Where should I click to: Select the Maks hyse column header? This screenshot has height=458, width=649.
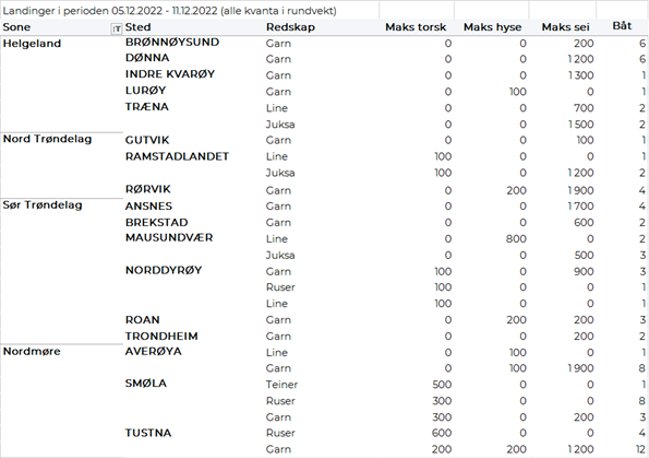(494, 28)
